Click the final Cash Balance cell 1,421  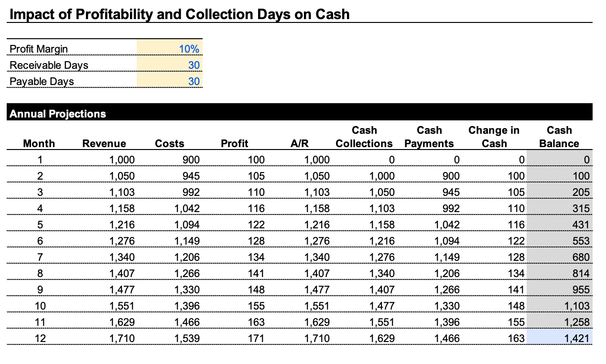coord(559,338)
